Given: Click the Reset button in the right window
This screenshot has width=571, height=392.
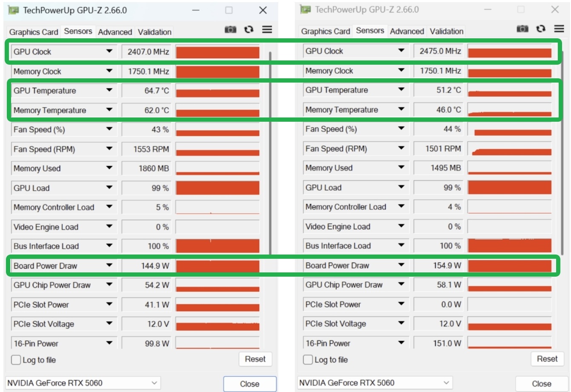Looking at the screenshot, I should pos(547,359).
